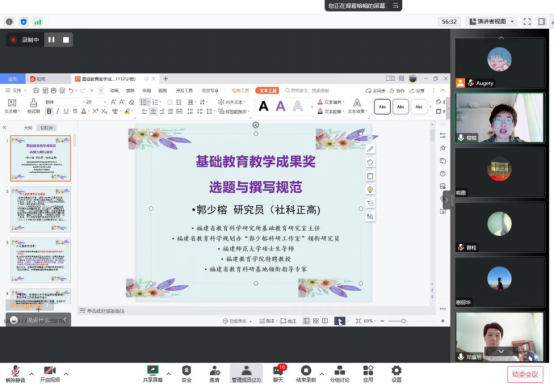This screenshot has width=554, height=384.
Task: Click red font color A
Action: pyautogui.click(x=84, y=111)
